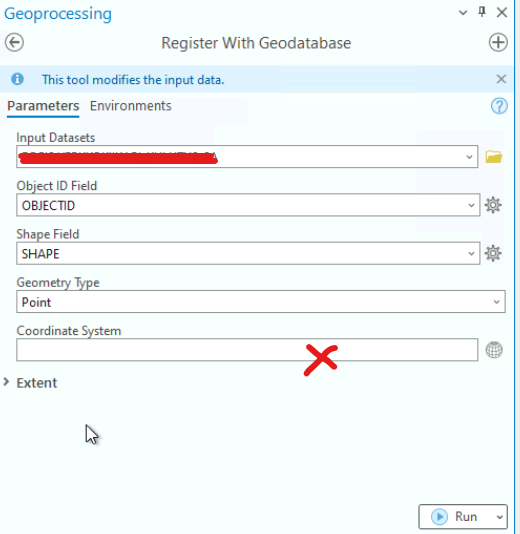Switch to the Environments tab
Screen dimensions: 520x534
(x=130, y=106)
